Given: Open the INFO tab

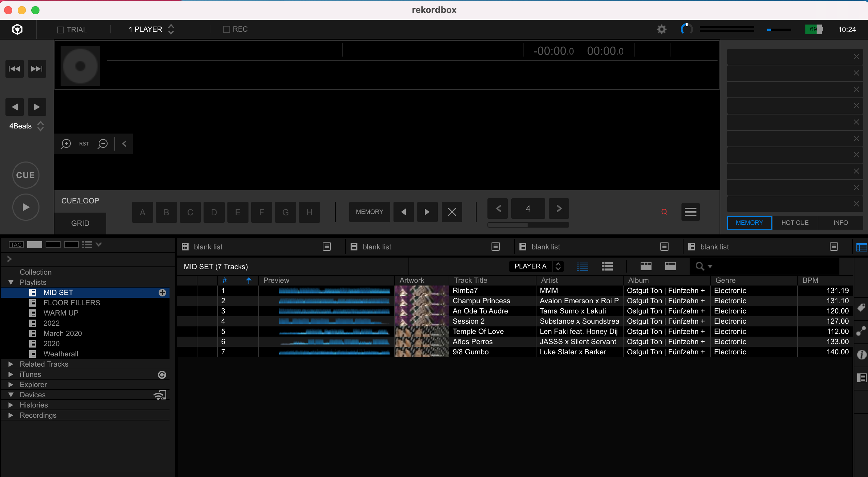Looking at the screenshot, I should coord(840,223).
